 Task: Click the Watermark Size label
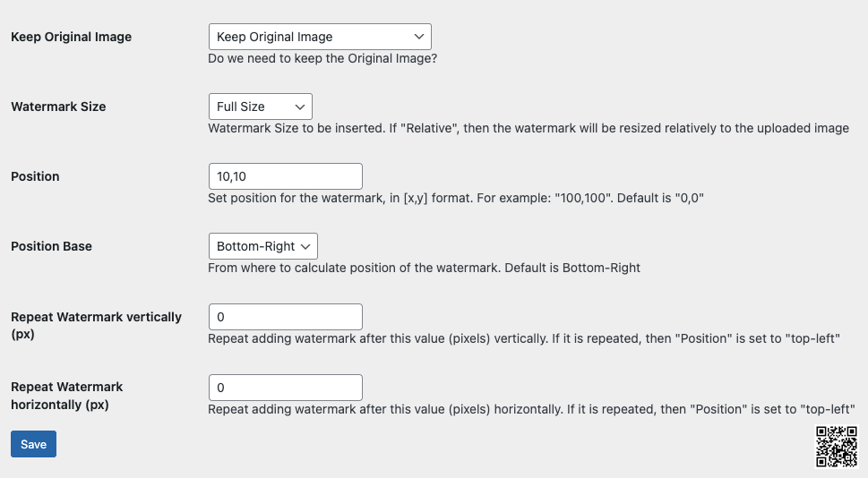coord(59,107)
